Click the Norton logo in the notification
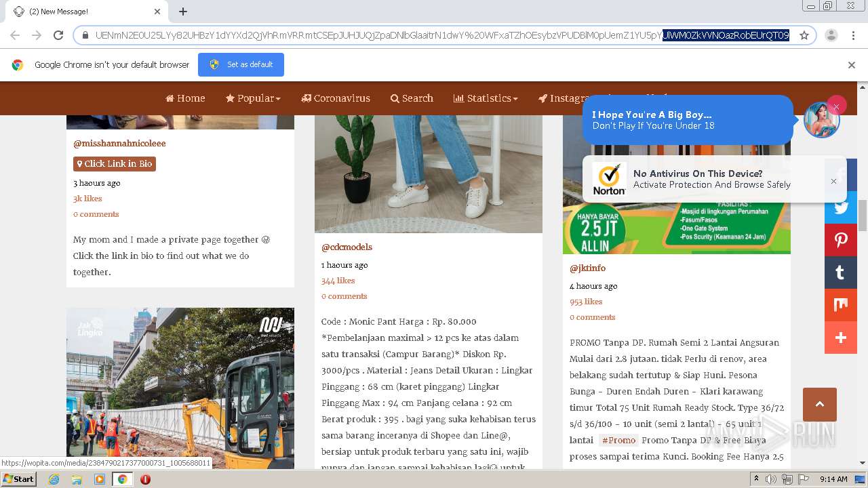This screenshot has width=868, height=488. tap(609, 180)
